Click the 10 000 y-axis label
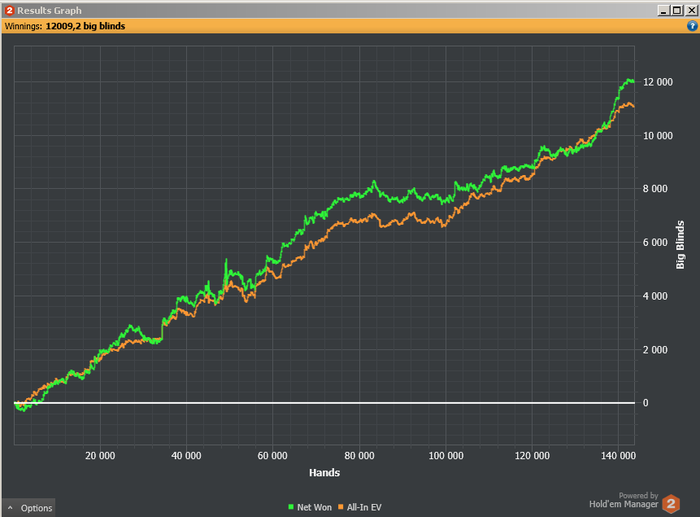 658,136
